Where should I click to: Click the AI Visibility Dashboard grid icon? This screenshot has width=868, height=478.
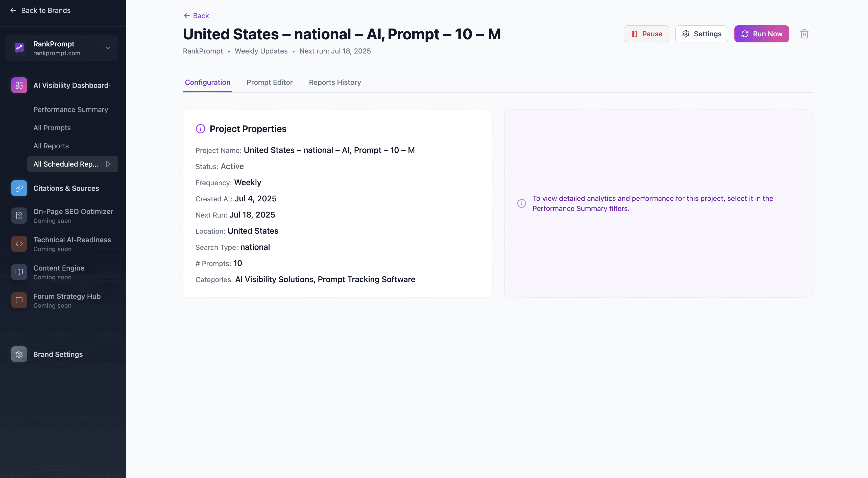pyautogui.click(x=19, y=86)
